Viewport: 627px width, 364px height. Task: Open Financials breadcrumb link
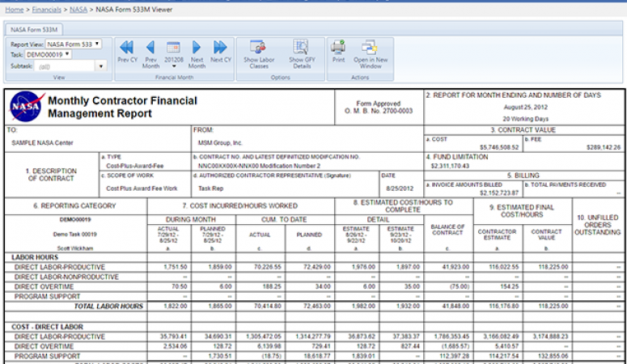pyautogui.click(x=46, y=9)
